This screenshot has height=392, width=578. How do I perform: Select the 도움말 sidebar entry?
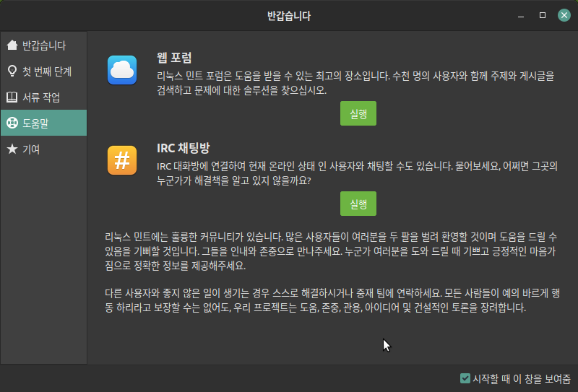43,123
